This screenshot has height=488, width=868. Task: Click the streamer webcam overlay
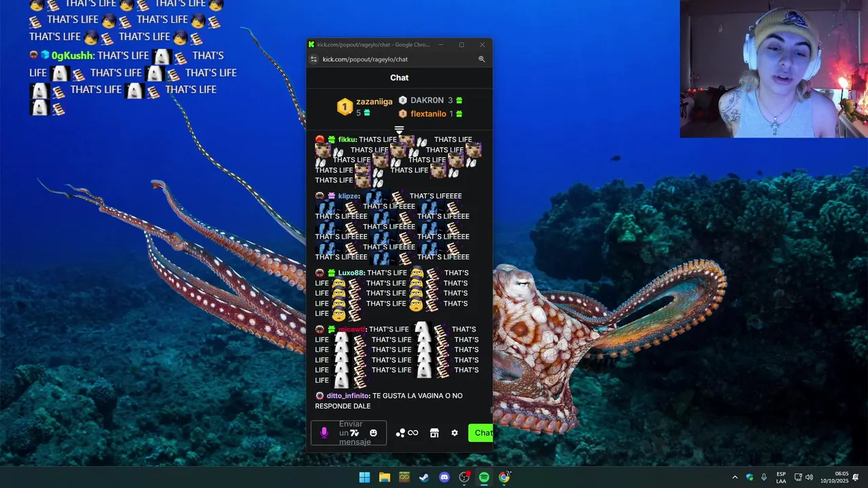(x=774, y=68)
